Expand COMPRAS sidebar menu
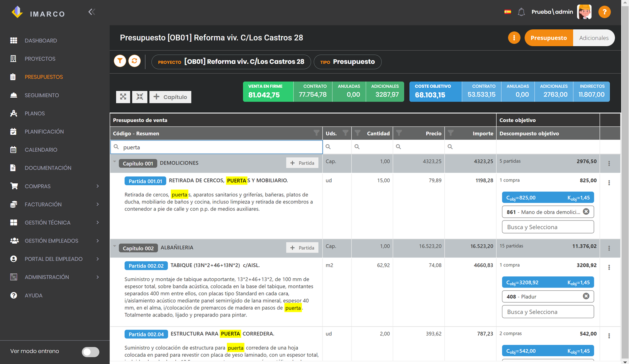The width and height of the screenshot is (629, 364). tap(98, 186)
